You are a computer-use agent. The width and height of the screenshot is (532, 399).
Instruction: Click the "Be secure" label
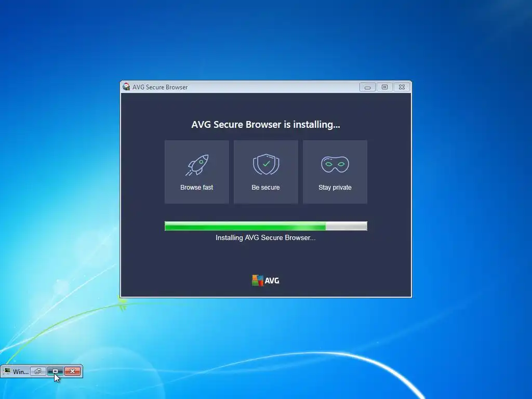265,187
